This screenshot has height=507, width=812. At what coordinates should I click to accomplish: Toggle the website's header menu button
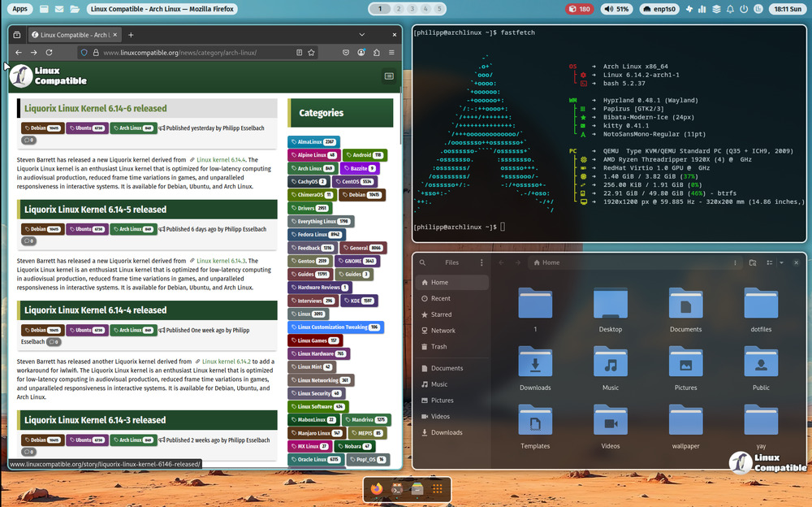pyautogui.click(x=389, y=76)
